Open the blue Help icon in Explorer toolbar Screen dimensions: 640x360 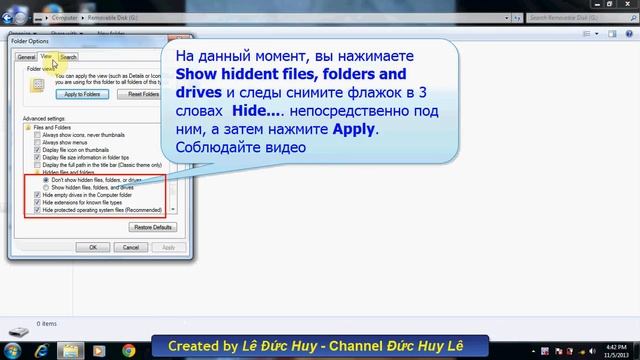tap(629, 34)
